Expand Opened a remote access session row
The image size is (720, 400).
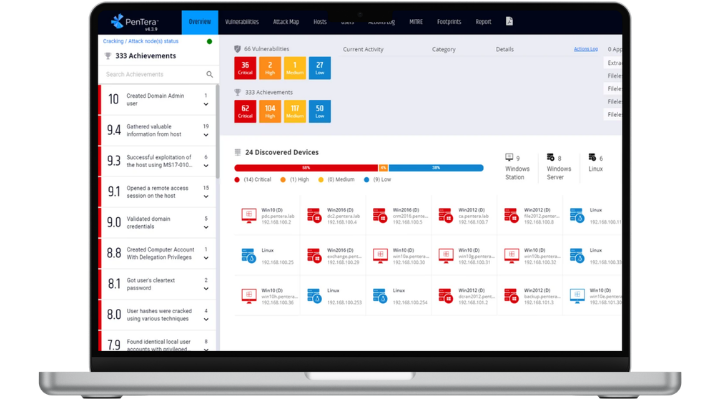click(206, 197)
